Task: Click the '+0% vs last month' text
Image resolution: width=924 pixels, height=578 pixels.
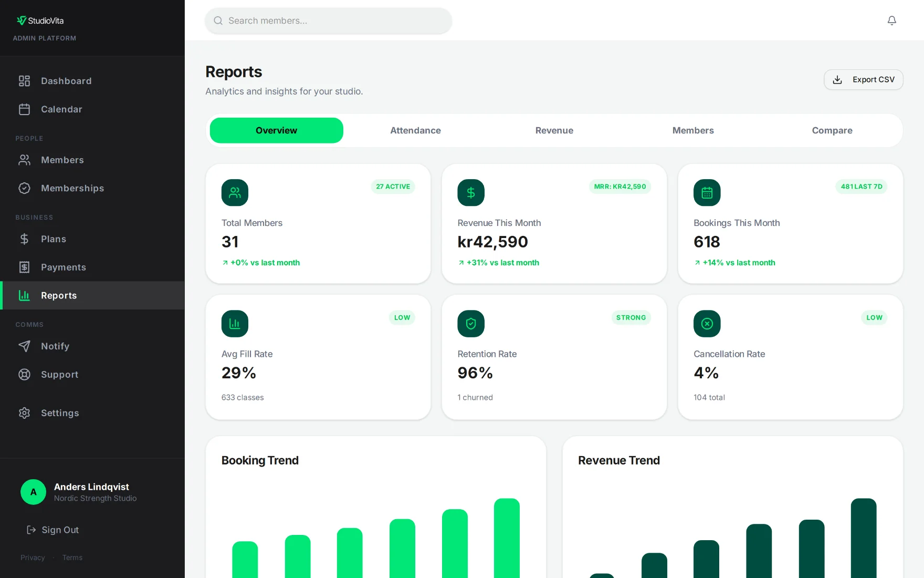Action: [x=265, y=263]
